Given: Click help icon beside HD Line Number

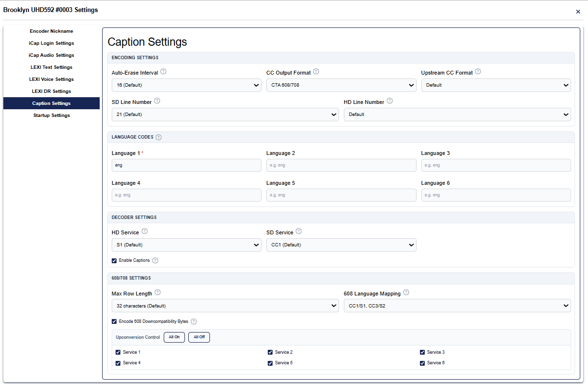Looking at the screenshot, I should [x=390, y=101].
